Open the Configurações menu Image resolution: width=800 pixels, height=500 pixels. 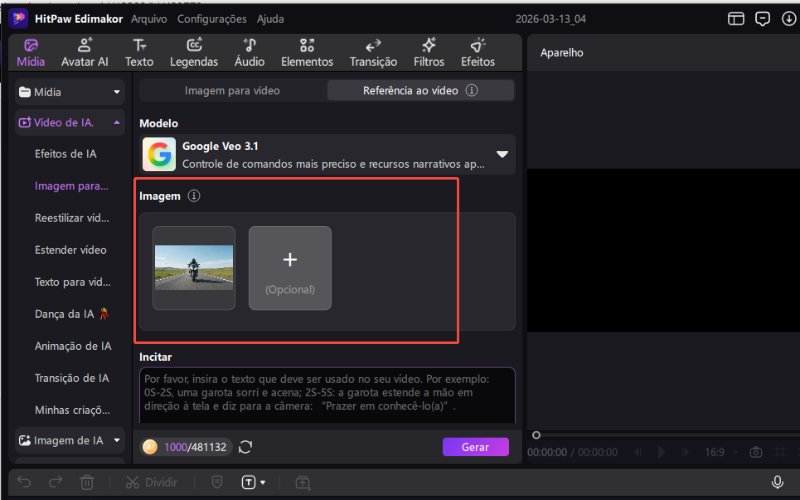point(212,19)
